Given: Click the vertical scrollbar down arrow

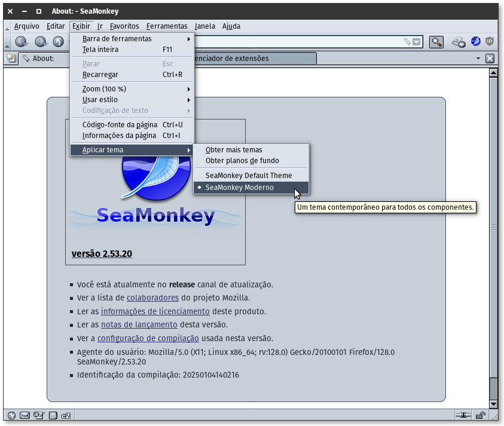Looking at the screenshot, I should 493,404.
